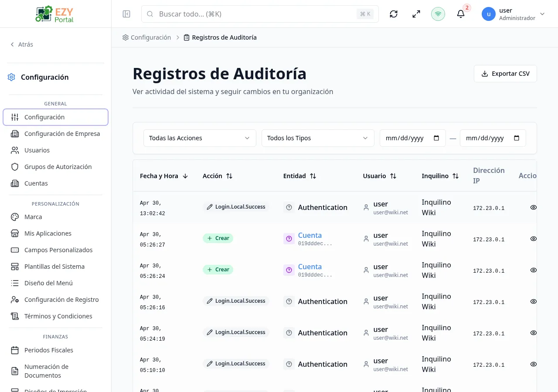The image size is (558, 392).
Task: Open the Todas las Acciones dropdown
Action: [x=200, y=138]
